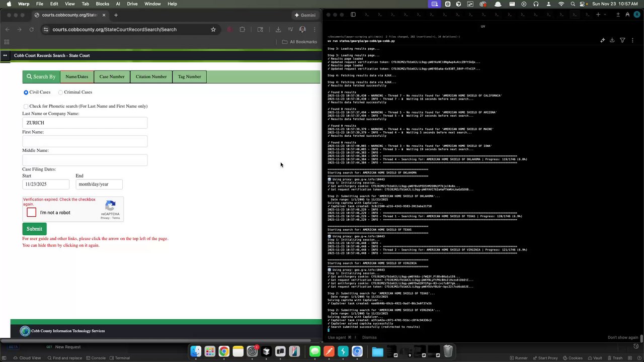This screenshot has width=644, height=362.
Task: Click All Bookmarks folder
Action: pos(299,42)
